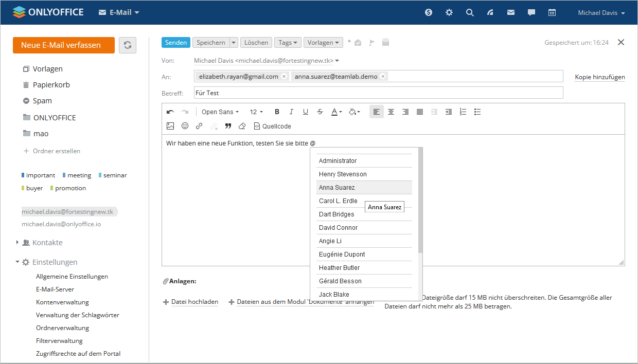Viewport: 638px width, 364px height.
Task: Apply strikethrough formatting
Action: tap(320, 112)
